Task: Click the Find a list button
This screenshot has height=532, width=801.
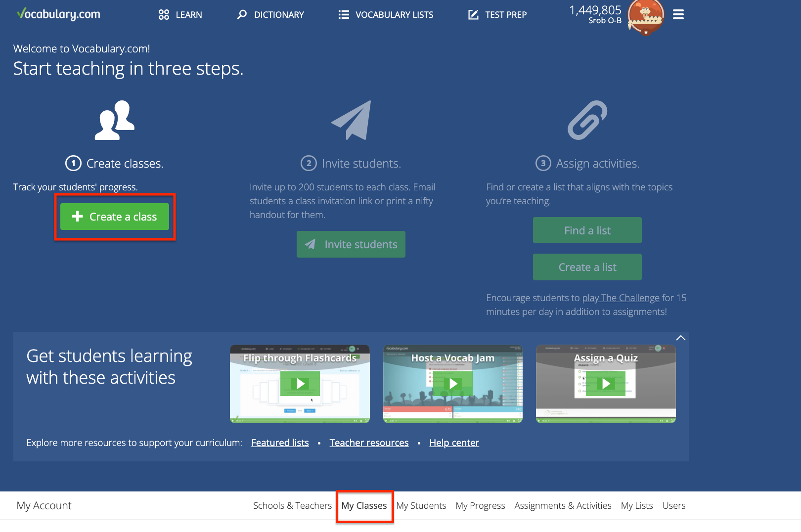Action: pyautogui.click(x=587, y=230)
